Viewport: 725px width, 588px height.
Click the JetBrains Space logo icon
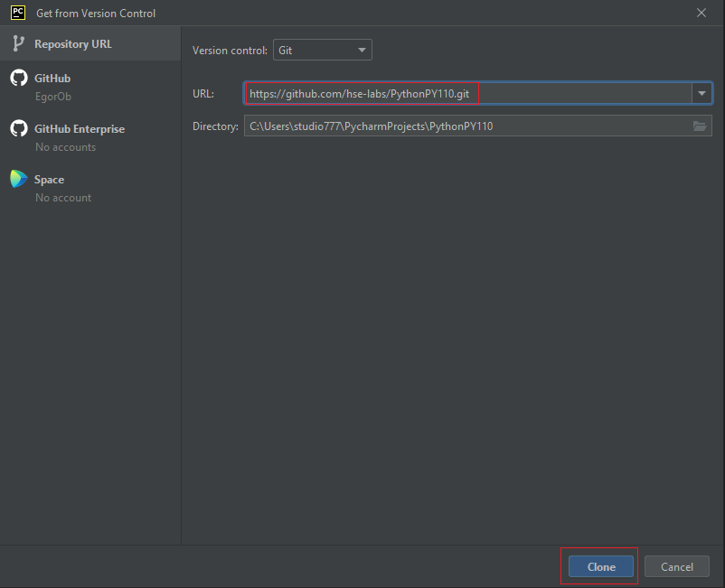pos(18,180)
